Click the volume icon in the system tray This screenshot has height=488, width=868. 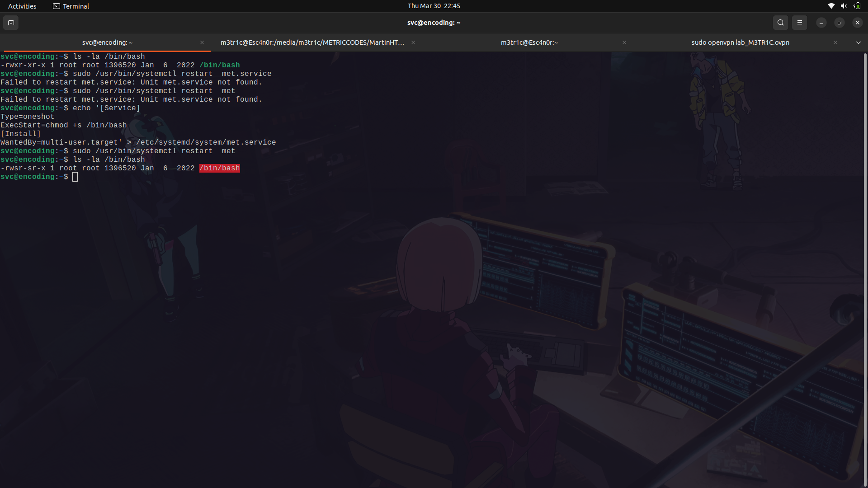pyautogui.click(x=844, y=6)
